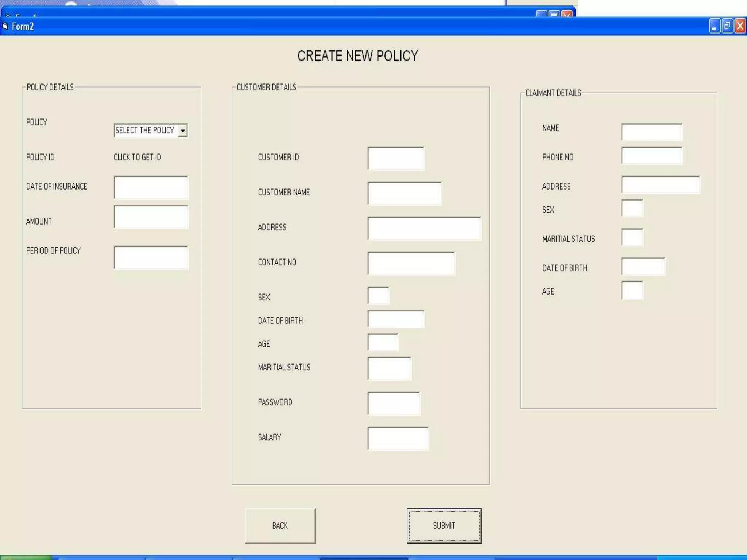Screen dimensions: 747x560
Task: Select the Contact No input field
Action: click(411, 263)
